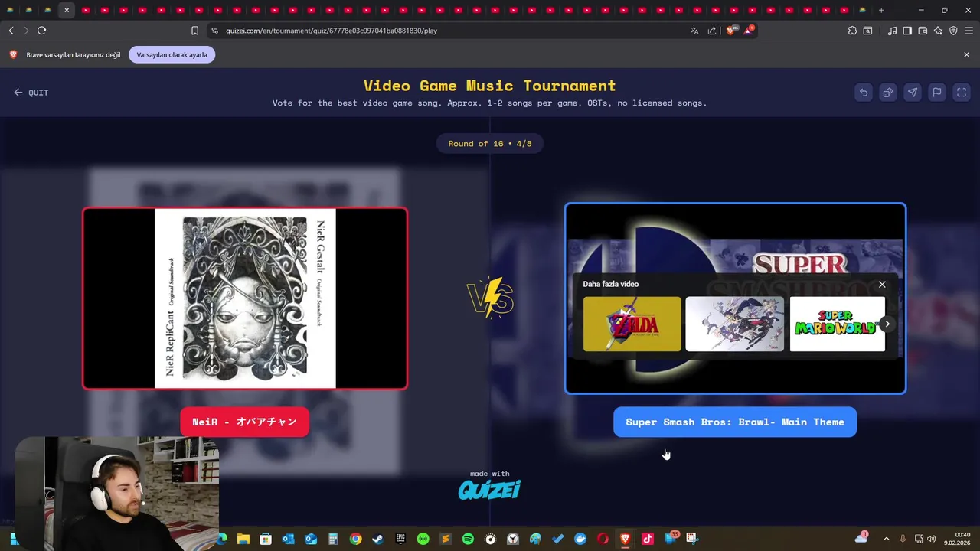Open Brave Shields lion icon
This screenshot has height=551, width=980.
[730, 31]
